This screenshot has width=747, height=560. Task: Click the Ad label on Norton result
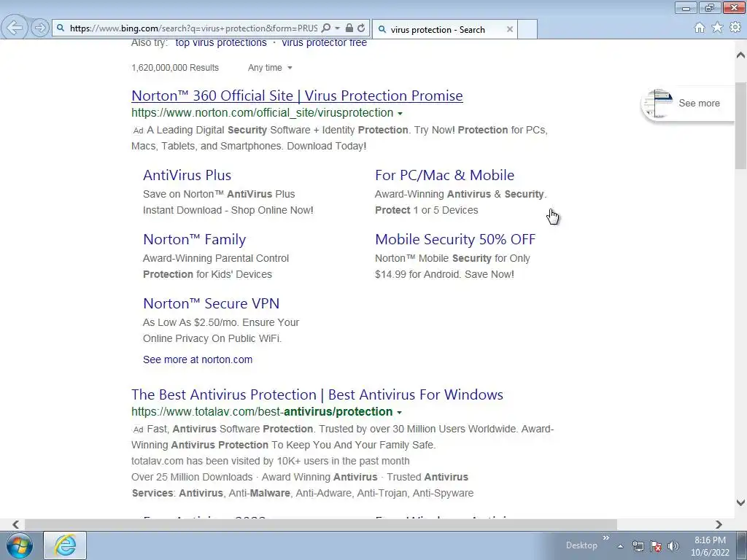pyautogui.click(x=138, y=131)
